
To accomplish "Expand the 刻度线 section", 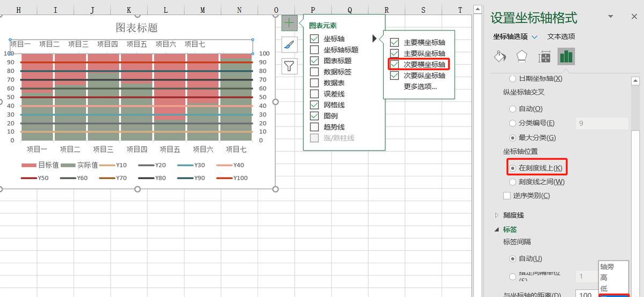I will (496, 215).
